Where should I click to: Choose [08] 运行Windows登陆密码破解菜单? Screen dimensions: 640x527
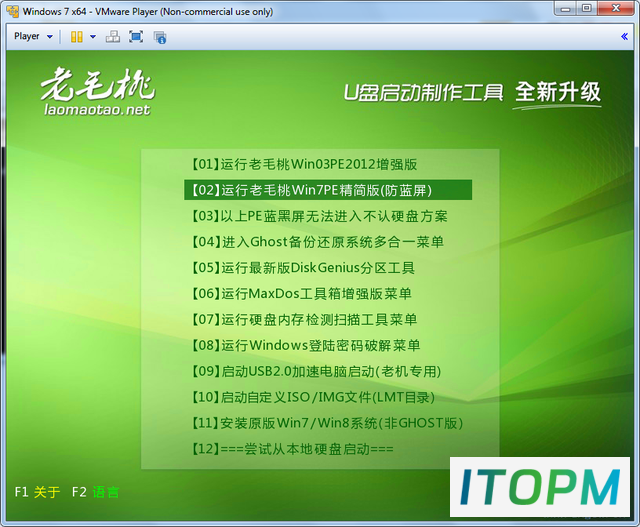(305, 345)
